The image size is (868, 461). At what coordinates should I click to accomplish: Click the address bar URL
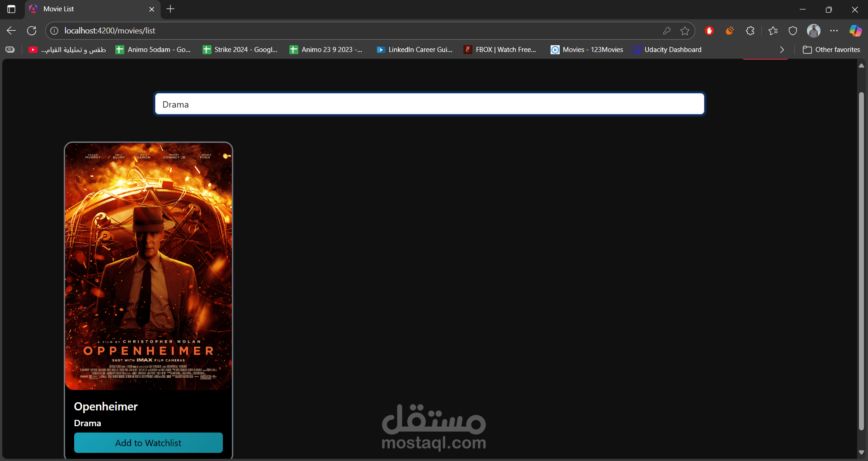click(110, 31)
